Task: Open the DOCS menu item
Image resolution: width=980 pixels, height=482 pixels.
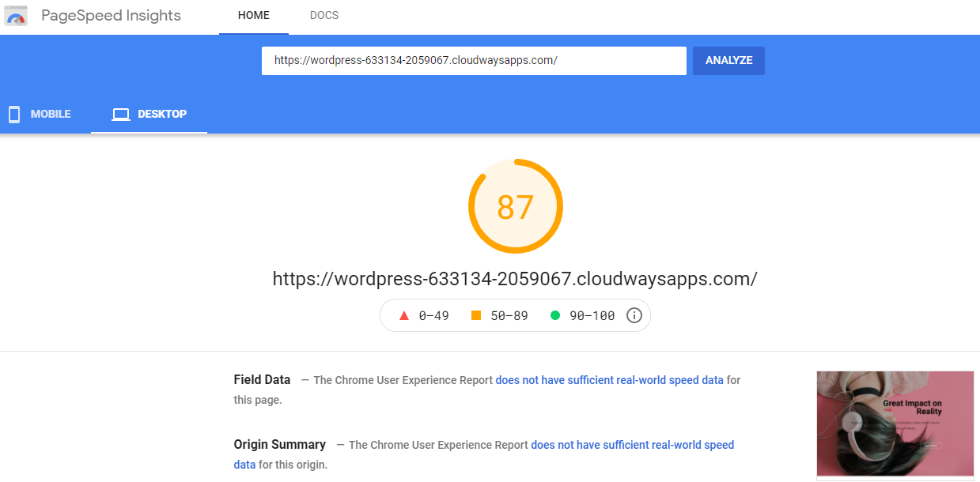Action: [324, 15]
